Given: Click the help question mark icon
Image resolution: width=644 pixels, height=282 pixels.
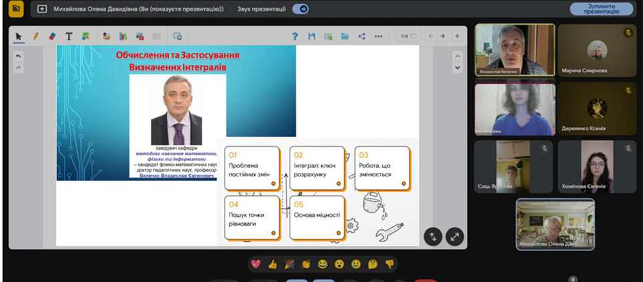Looking at the screenshot, I should pos(295,36).
